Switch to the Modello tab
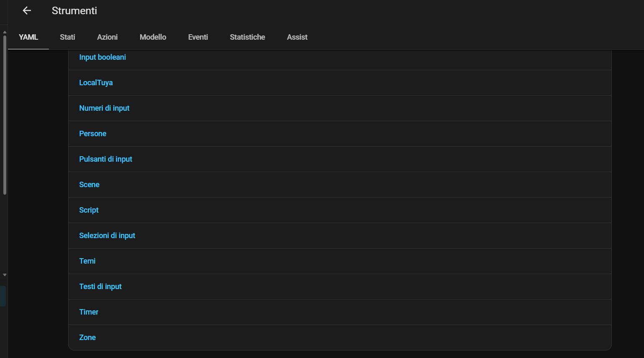The image size is (644, 358). [153, 37]
